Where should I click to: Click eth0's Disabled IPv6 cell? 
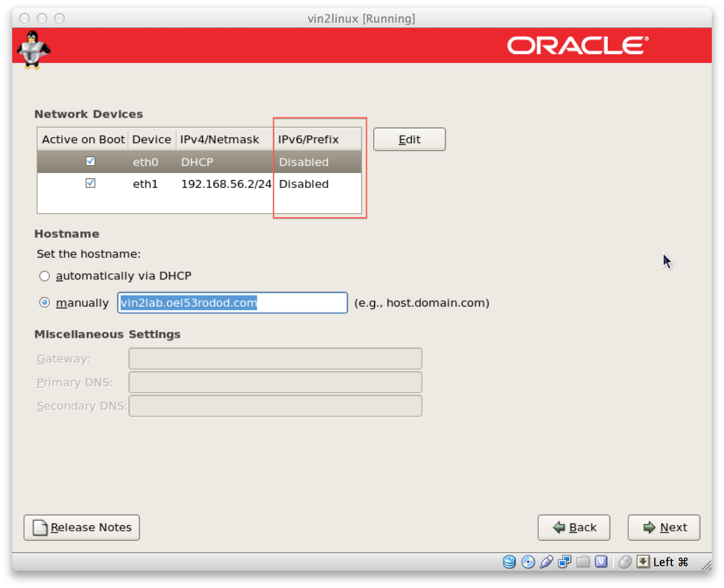point(304,162)
